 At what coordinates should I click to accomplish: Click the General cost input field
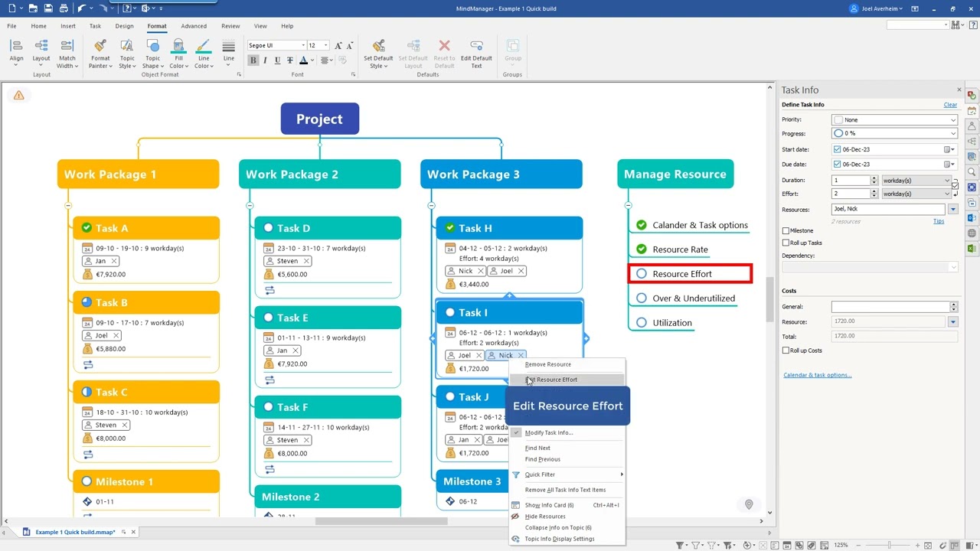[x=890, y=307]
